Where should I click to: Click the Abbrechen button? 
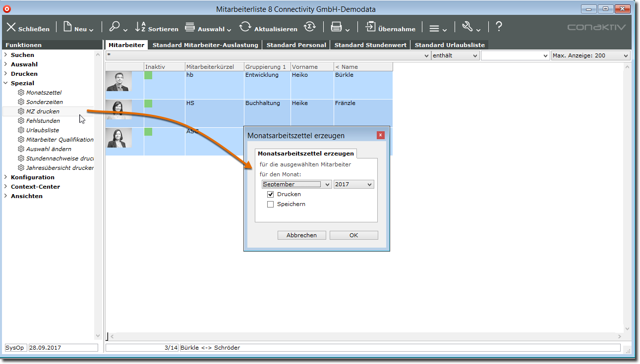301,235
